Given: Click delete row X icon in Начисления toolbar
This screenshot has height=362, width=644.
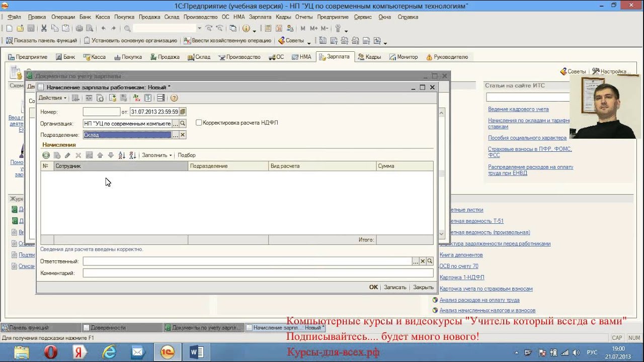Looking at the screenshot, I should pyautogui.click(x=78, y=155).
